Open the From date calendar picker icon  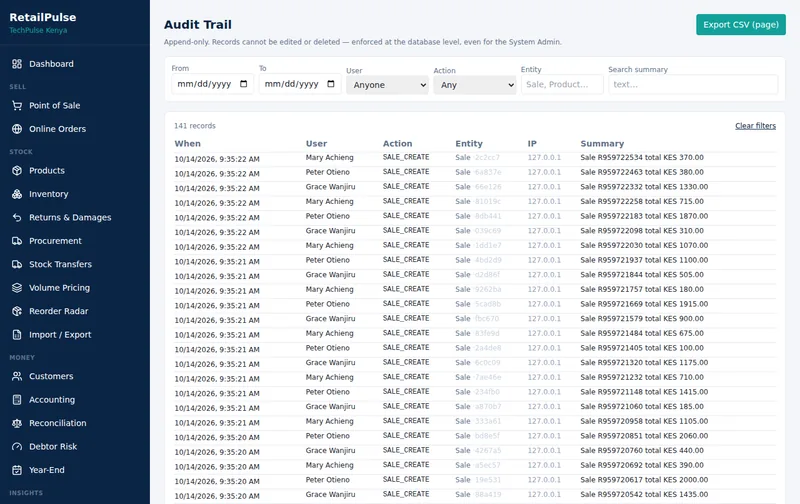click(x=243, y=84)
